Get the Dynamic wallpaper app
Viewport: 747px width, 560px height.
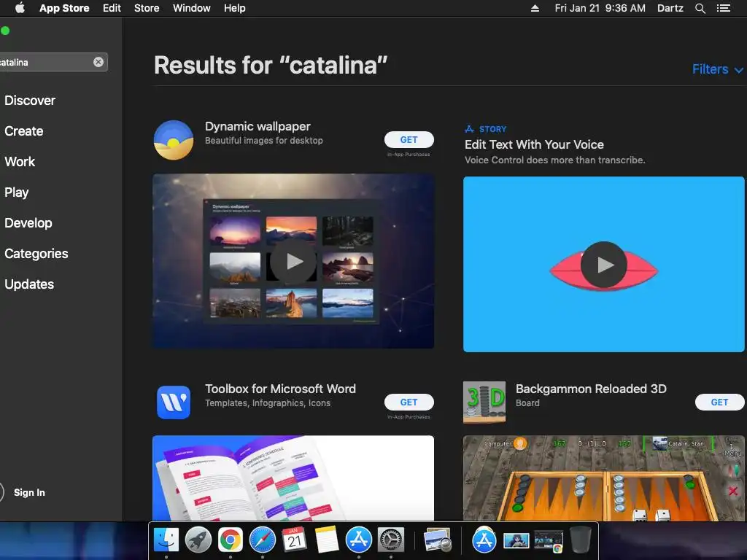coord(409,139)
